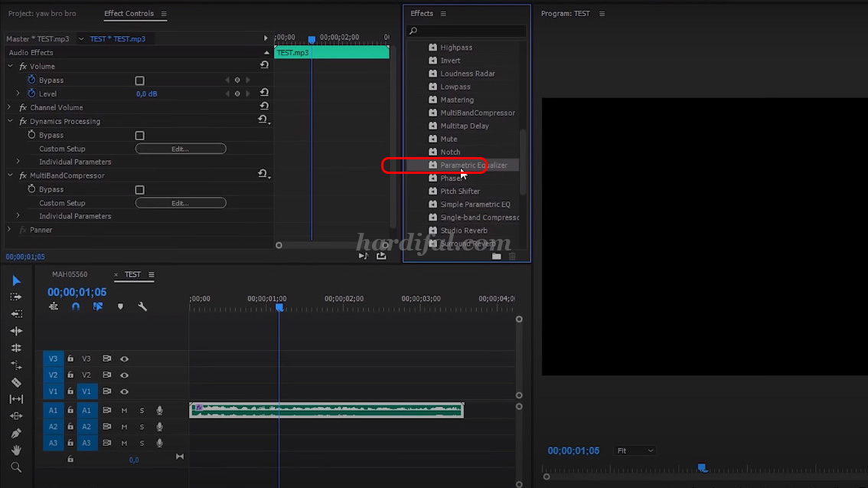Select the Zoom tool
The height and width of the screenshot is (488, 868).
coord(16,467)
